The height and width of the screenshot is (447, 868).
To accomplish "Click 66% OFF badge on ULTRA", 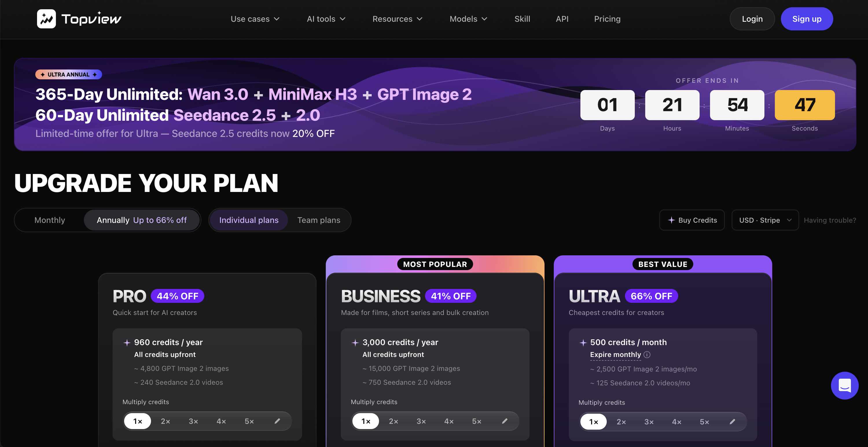I will tap(651, 296).
